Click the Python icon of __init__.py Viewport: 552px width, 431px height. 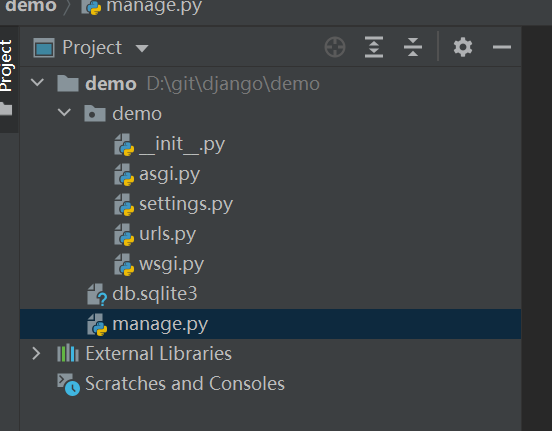124,144
